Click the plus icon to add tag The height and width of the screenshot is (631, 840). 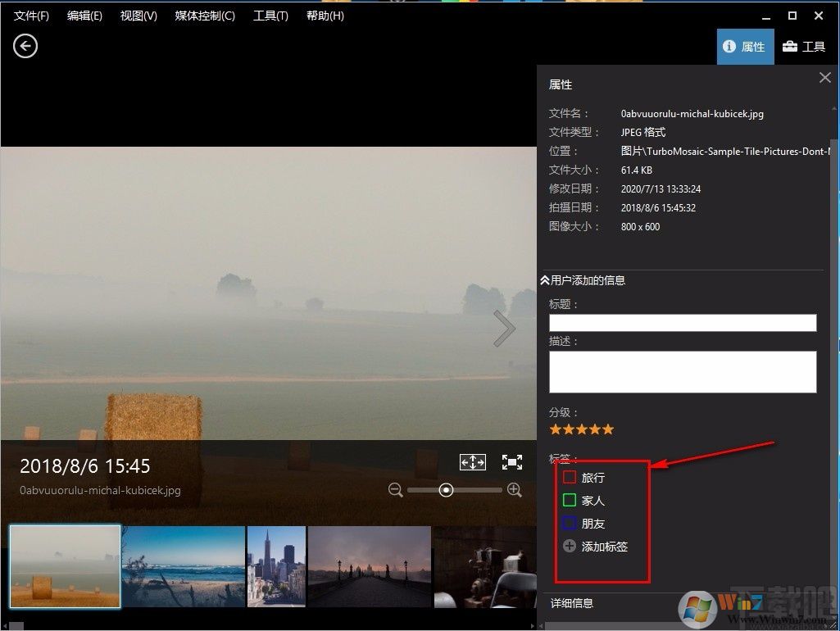tap(570, 546)
